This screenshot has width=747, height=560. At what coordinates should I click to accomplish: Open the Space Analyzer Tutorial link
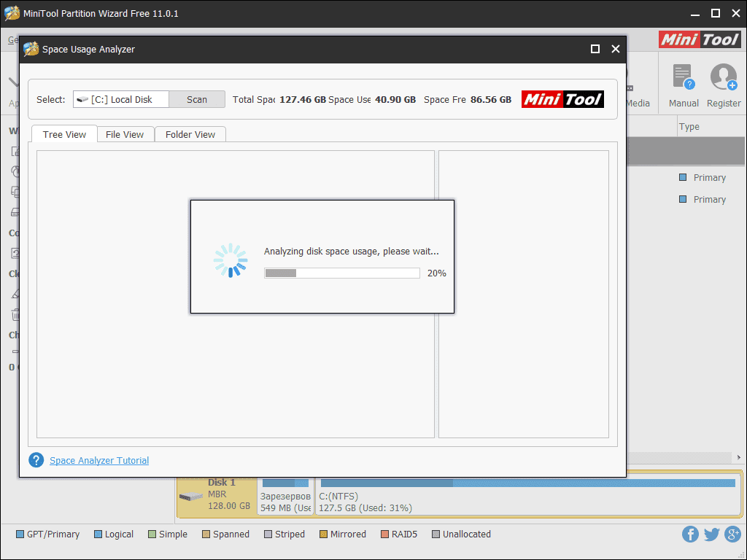(99, 461)
